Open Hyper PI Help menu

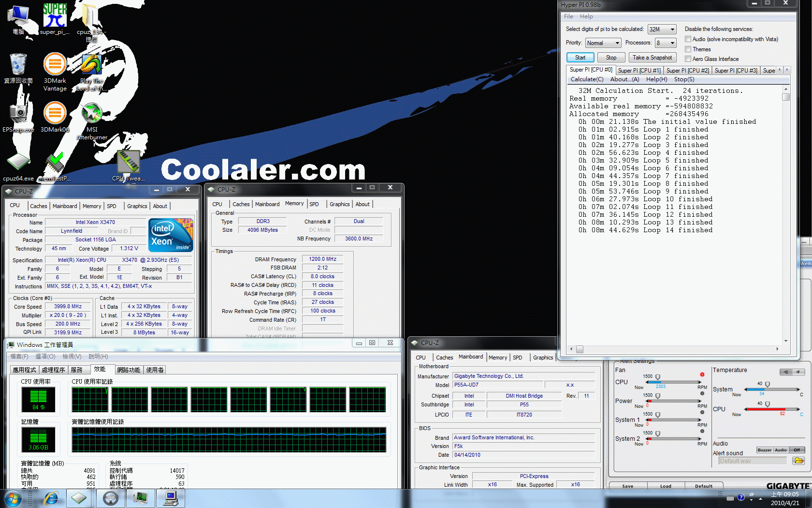coord(586,16)
